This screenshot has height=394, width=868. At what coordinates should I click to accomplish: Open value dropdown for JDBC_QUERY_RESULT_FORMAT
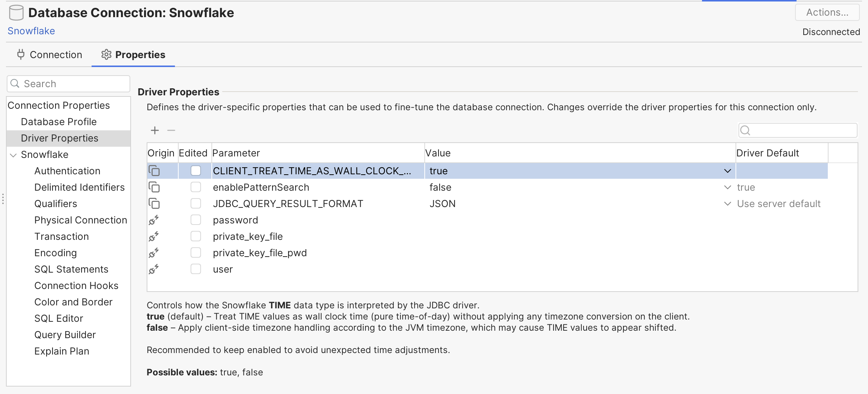click(x=728, y=204)
